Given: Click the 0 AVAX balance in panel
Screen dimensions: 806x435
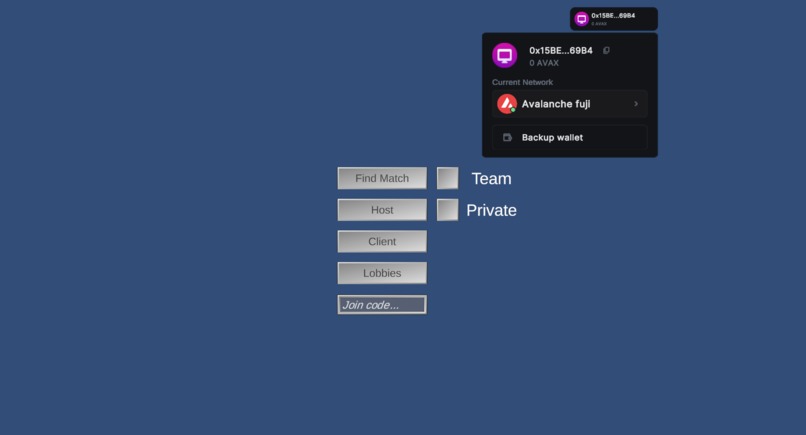Looking at the screenshot, I should coord(544,63).
